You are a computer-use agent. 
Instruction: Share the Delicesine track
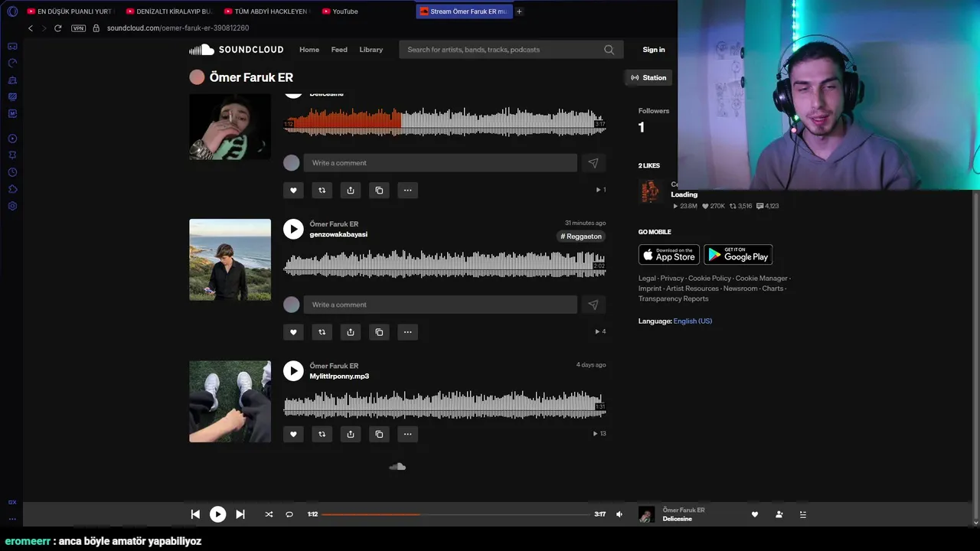[x=351, y=191]
